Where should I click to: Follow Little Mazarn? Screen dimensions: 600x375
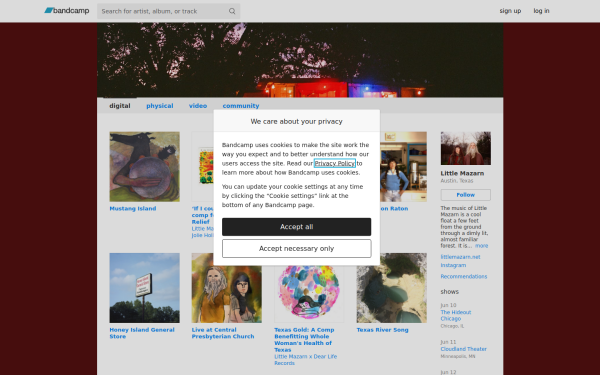466,195
